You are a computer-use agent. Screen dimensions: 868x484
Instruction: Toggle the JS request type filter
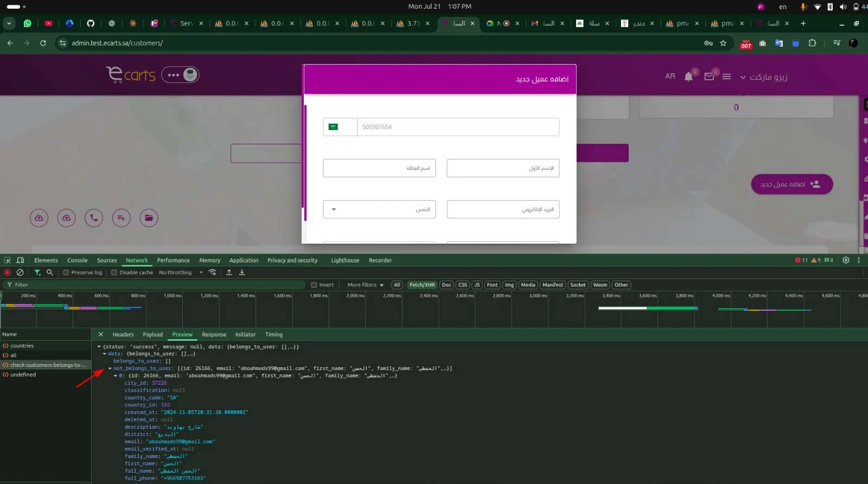477,285
